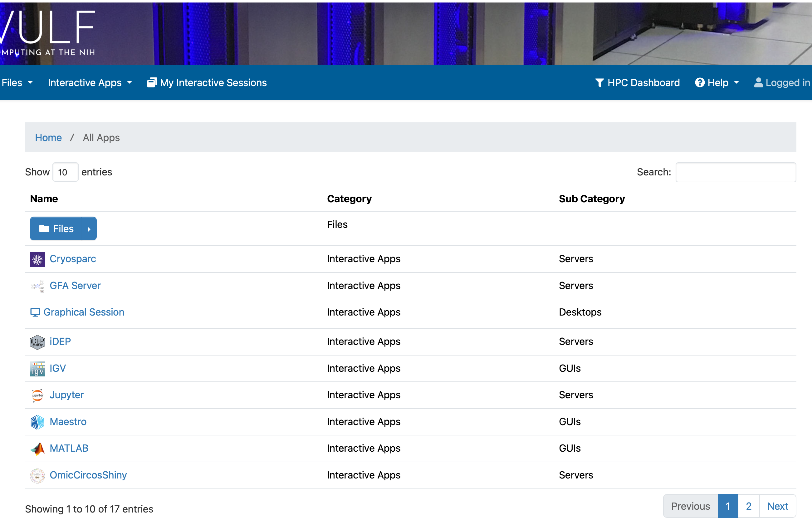Click 'GUIs' cell in IGV row
The image size is (812, 525).
click(x=570, y=368)
